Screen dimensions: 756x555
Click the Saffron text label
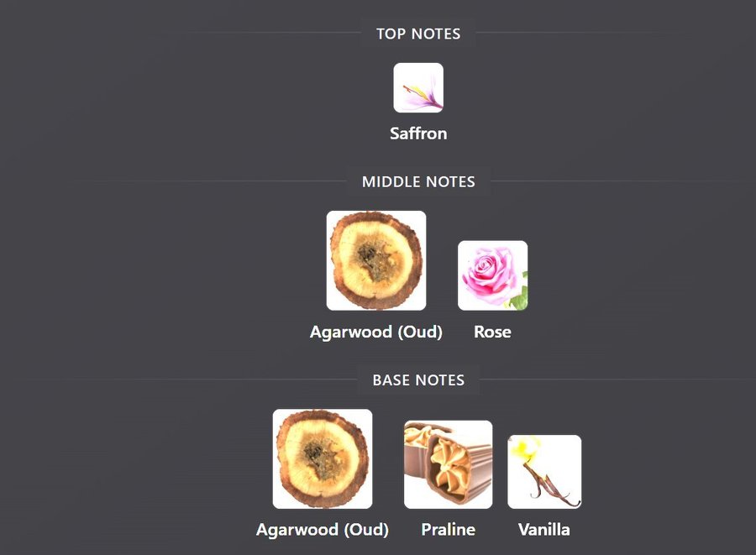418,134
